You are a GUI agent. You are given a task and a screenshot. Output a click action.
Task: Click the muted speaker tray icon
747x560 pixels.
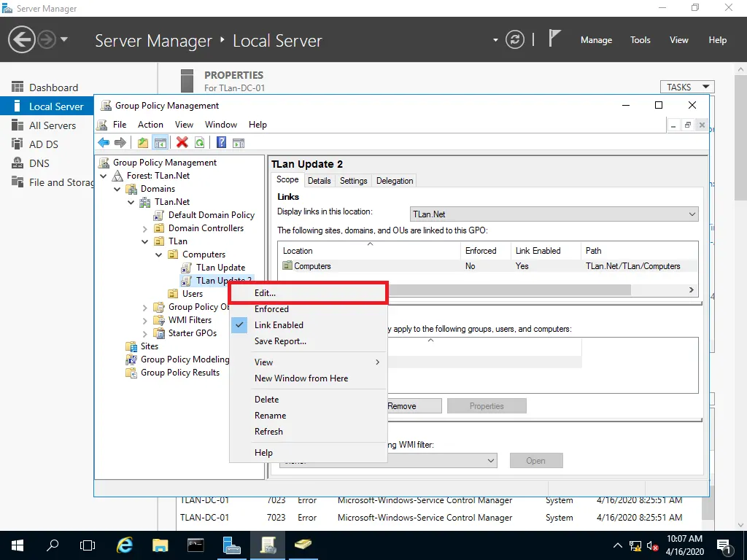click(653, 545)
